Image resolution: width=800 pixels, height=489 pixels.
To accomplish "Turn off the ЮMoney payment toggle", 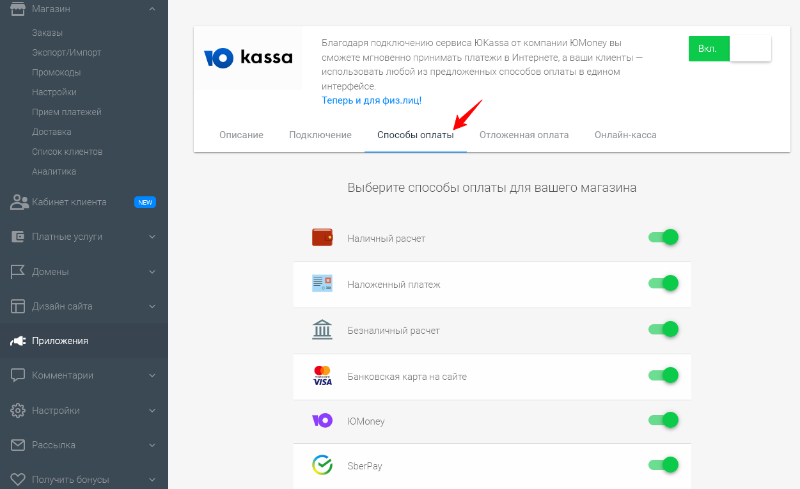I will click(x=663, y=420).
